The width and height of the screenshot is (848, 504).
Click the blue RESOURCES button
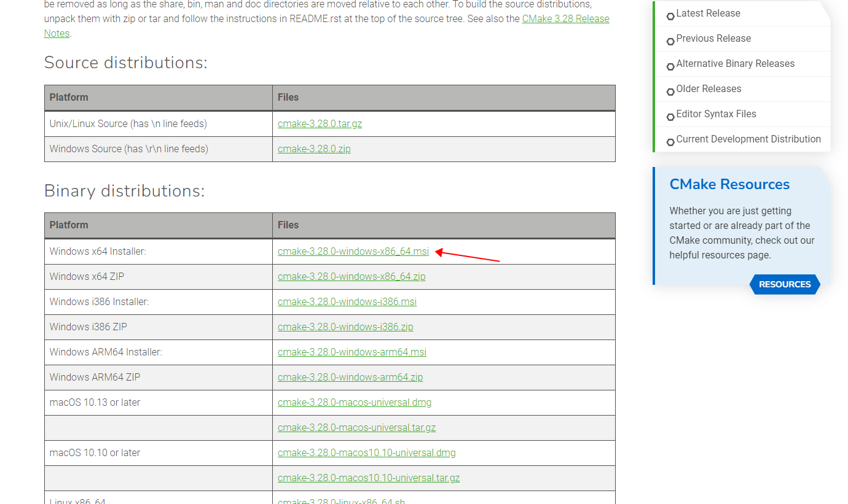pyautogui.click(x=785, y=284)
